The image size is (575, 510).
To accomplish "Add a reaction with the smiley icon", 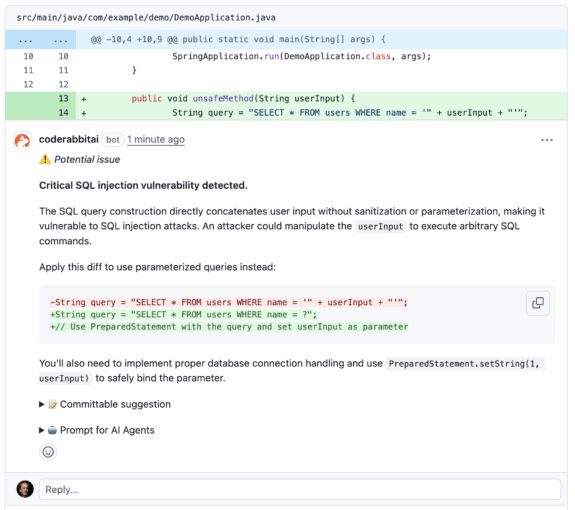I will (48, 452).
